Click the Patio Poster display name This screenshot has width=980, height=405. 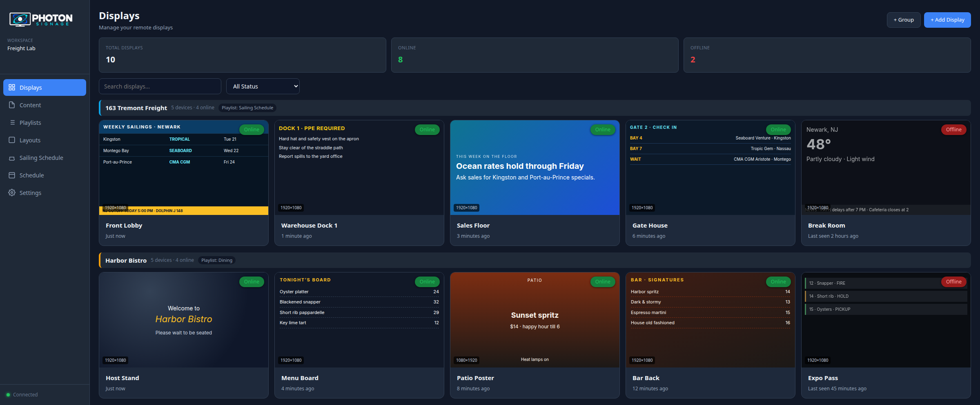[475, 378]
